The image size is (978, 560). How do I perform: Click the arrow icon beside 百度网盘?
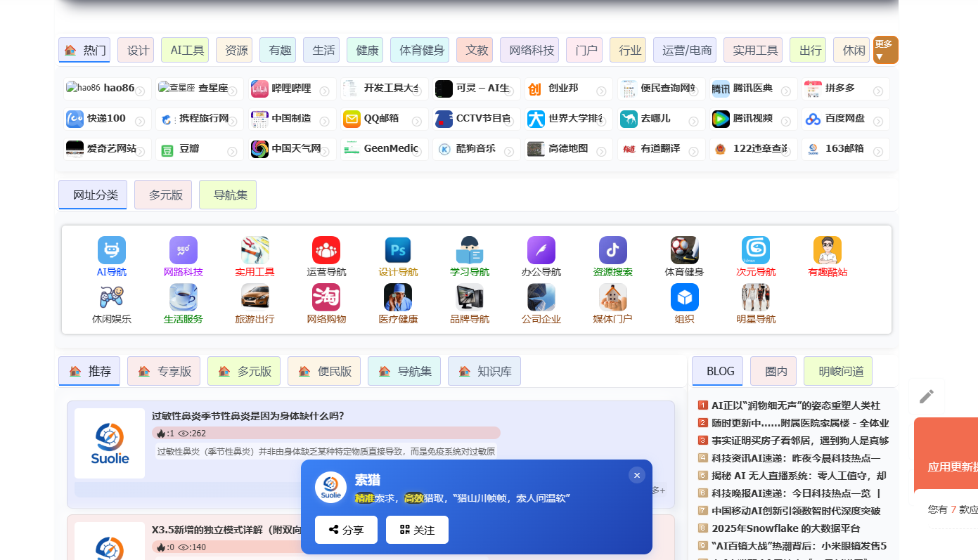pyautogui.click(x=878, y=122)
